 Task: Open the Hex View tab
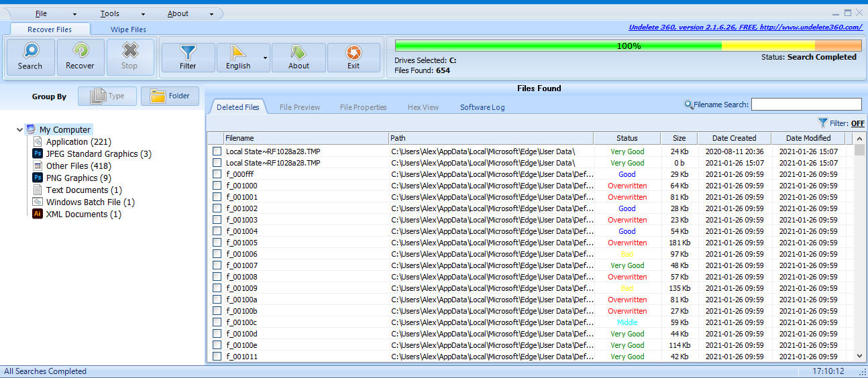tap(423, 107)
